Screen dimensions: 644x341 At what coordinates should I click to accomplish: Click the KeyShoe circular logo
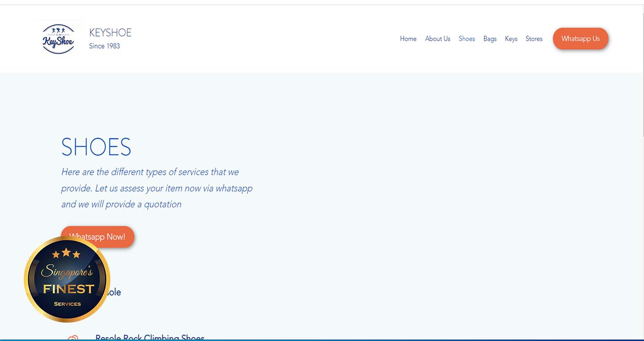[x=58, y=39]
